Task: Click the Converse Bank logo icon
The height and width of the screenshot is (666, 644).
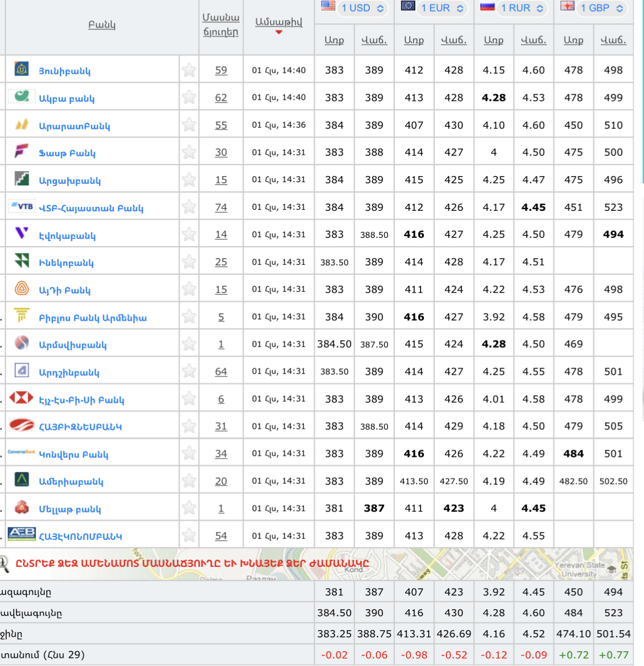Action: [x=21, y=452]
